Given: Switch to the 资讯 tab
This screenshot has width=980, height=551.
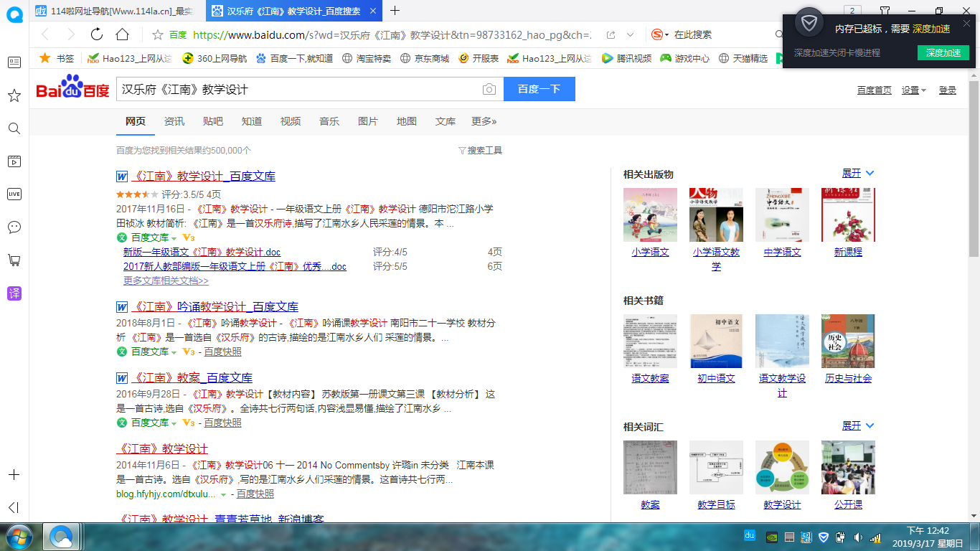Looking at the screenshot, I should (x=174, y=121).
